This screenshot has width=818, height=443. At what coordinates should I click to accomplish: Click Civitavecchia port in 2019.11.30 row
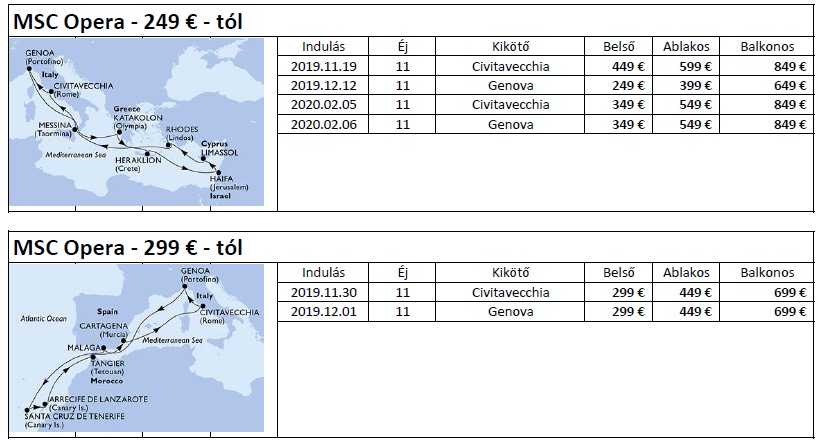[510, 292]
